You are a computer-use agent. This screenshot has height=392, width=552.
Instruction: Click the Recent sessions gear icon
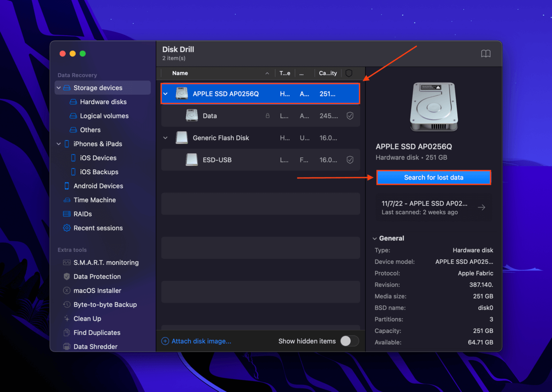(67, 228)
